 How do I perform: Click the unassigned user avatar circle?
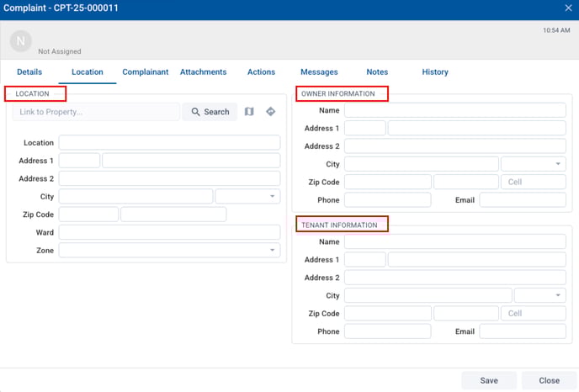[x=21, y=40]
